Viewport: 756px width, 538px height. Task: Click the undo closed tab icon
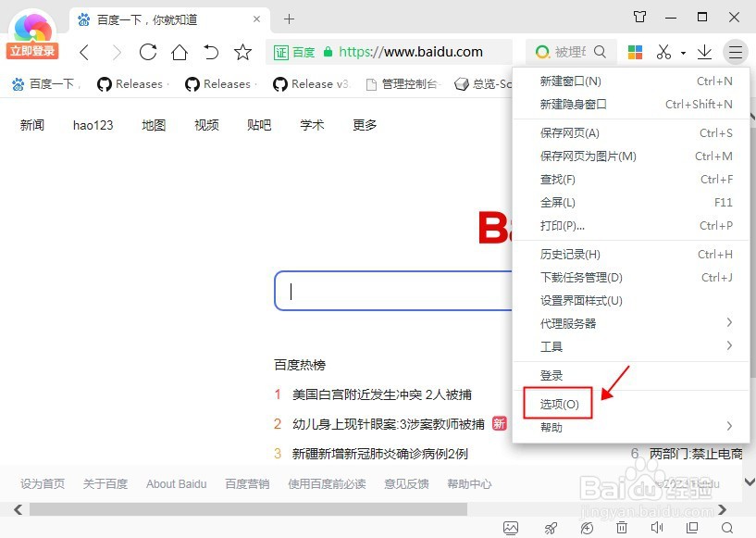(x=211, y=52)
